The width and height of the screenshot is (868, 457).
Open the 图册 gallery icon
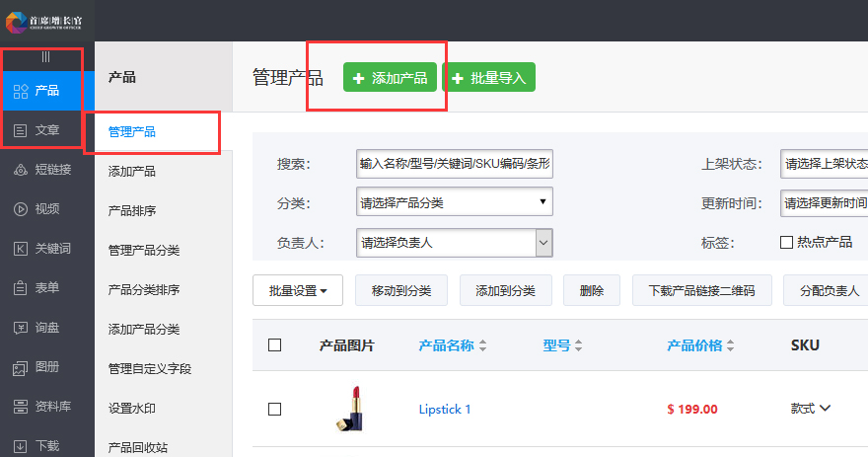21,367
